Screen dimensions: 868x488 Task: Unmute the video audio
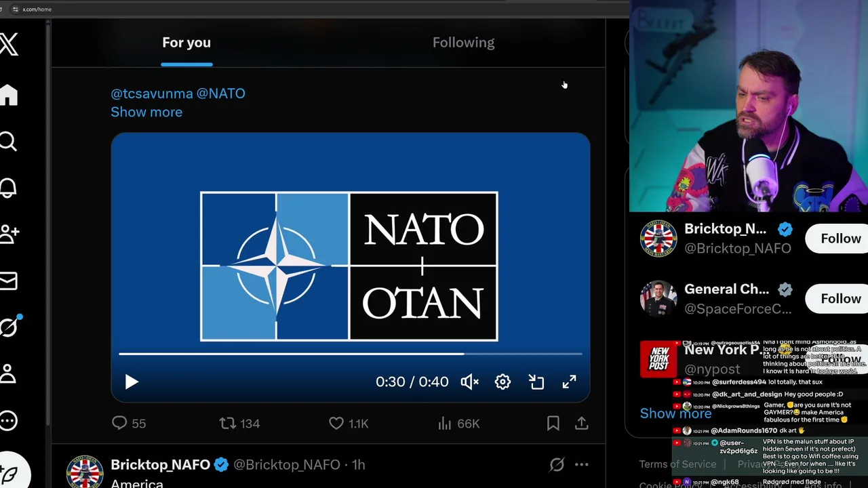pos(469,382)
